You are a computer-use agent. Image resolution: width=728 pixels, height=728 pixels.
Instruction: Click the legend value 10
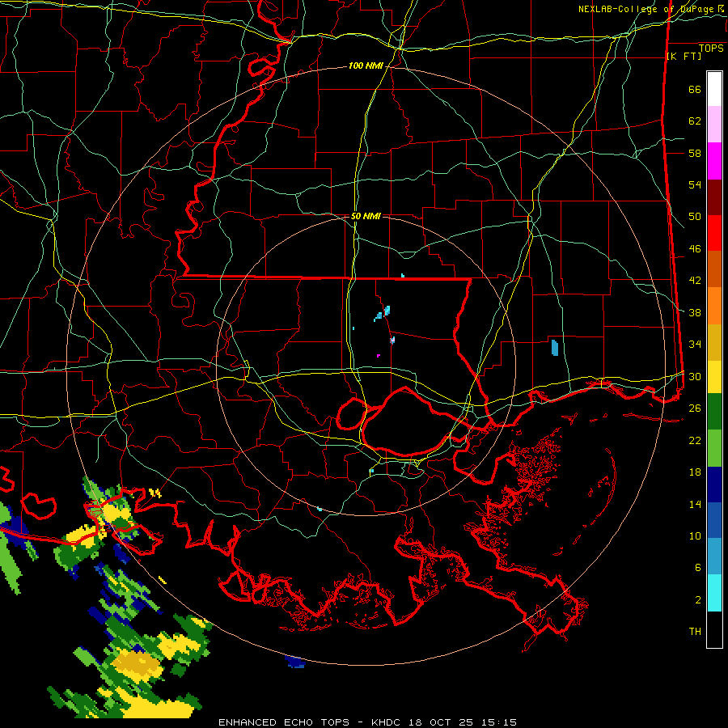click(x=695, y=535)
